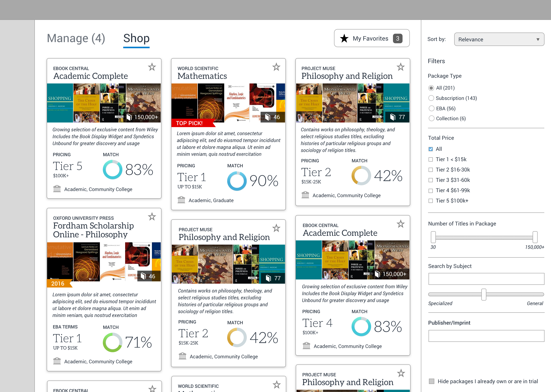This screenshot has height=392, width=551.
Task: Open the Mathematics package title
Action: (x=202, y=76)
